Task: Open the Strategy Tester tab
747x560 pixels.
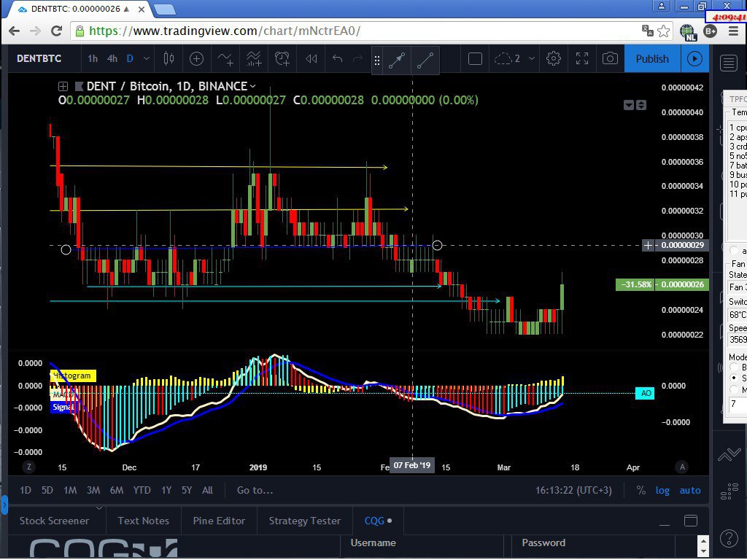Action: tap(305, 521)
